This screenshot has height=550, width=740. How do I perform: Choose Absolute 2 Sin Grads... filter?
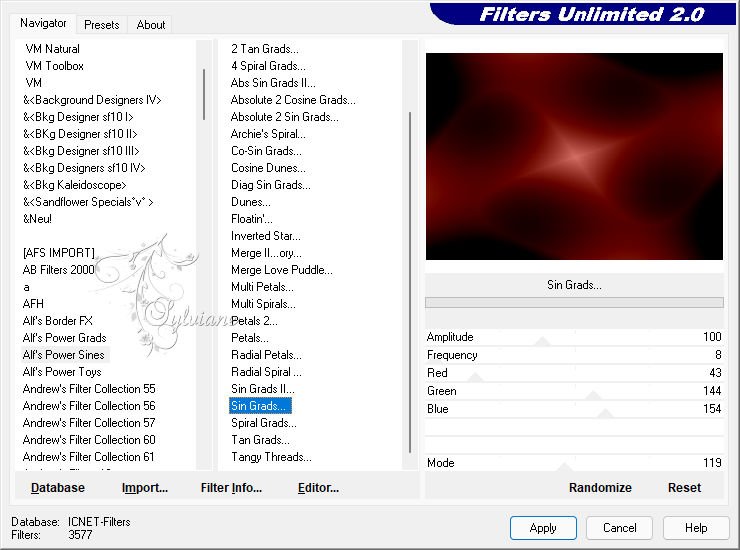pos(285,117)
